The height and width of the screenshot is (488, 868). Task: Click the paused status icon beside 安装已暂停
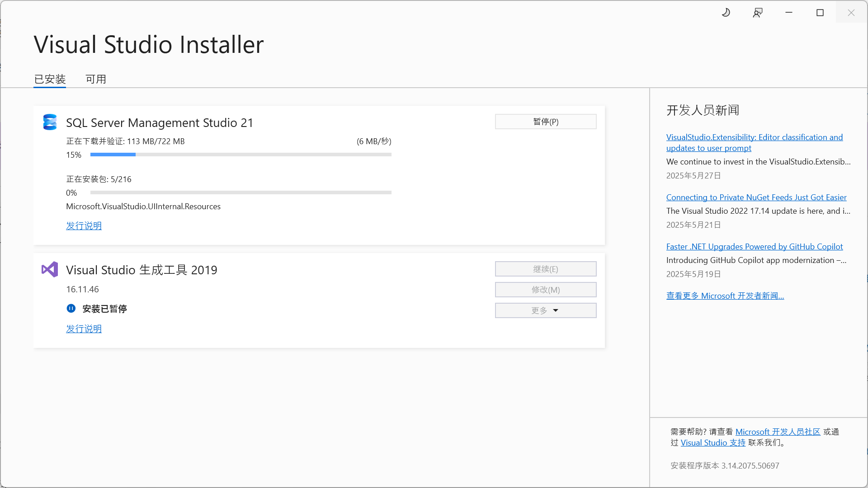71,309
